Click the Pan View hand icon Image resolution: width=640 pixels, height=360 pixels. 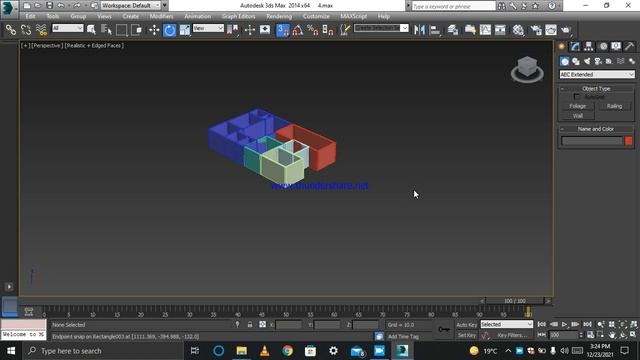[612, 335]
